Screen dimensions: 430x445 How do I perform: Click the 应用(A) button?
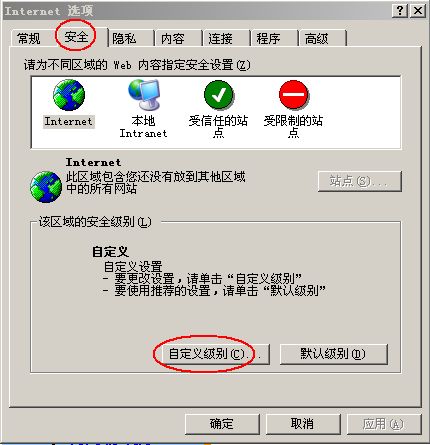click(384, 424)
